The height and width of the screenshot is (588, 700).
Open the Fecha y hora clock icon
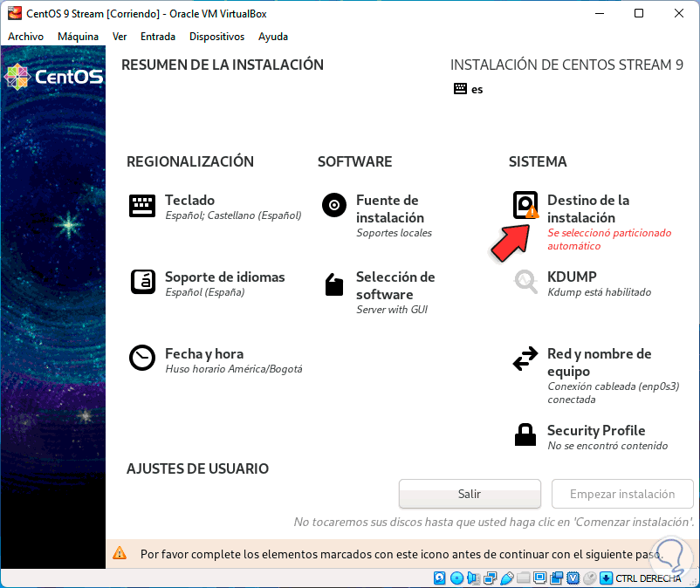point(142,358)
